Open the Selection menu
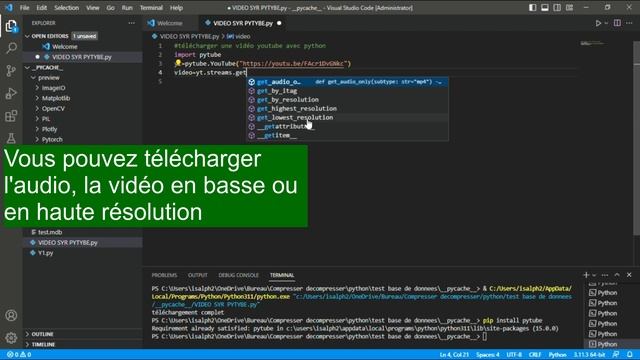 coord(66,8)
